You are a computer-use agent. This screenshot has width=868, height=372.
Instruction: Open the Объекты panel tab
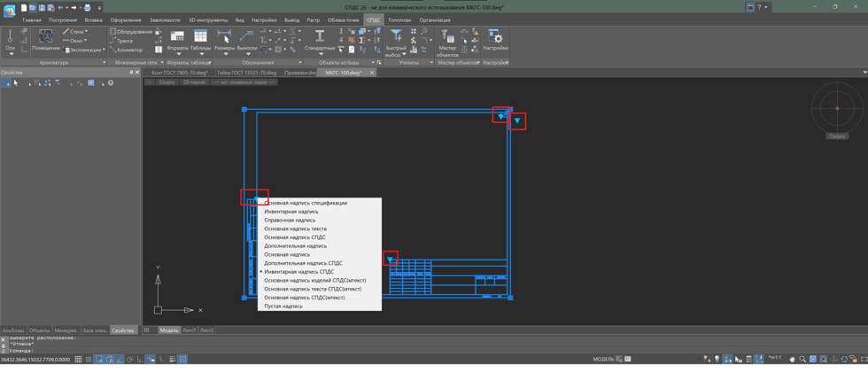pyautogui.click(x=39, y=330)
